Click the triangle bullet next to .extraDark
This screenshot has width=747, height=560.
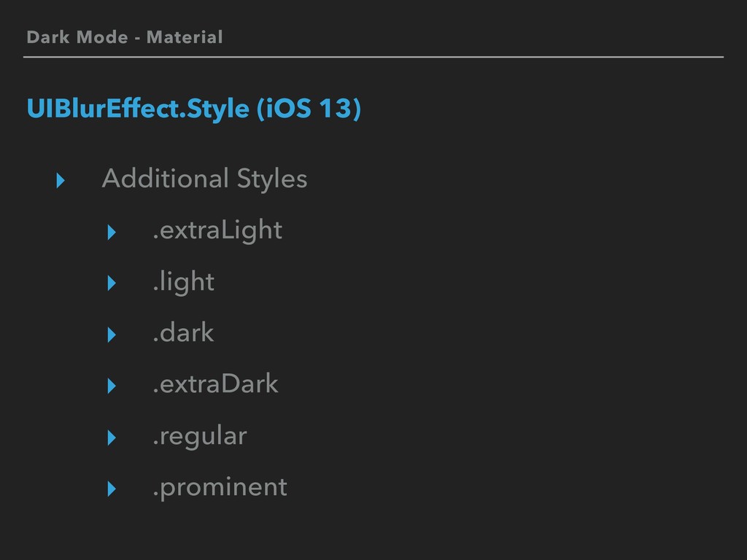point(112,386)
